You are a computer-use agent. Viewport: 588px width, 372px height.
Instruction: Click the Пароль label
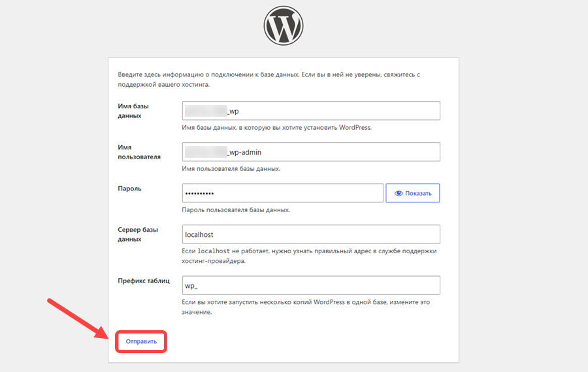[129, 189]
